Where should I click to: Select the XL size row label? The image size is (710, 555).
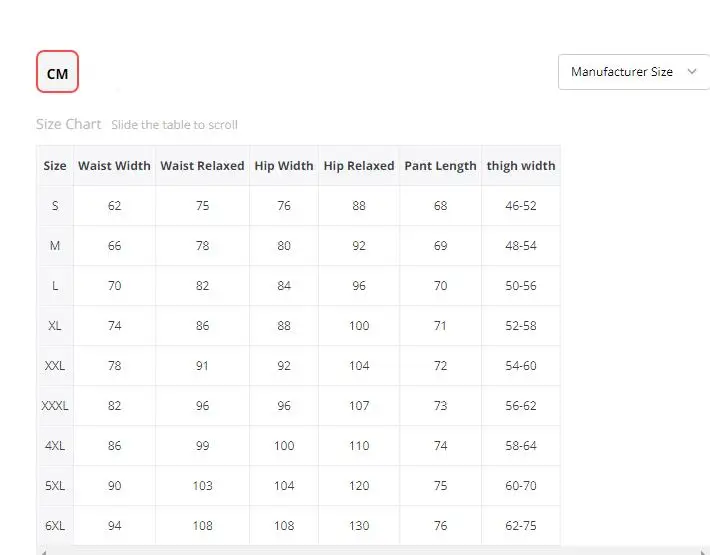(x=55, y=326)
